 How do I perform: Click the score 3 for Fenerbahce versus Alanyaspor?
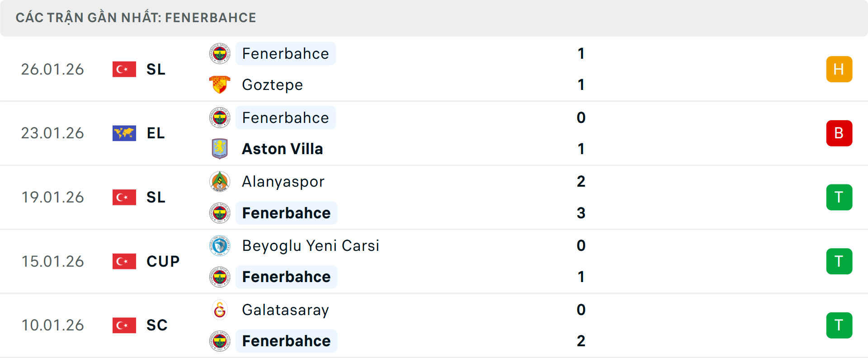(581, 213)
